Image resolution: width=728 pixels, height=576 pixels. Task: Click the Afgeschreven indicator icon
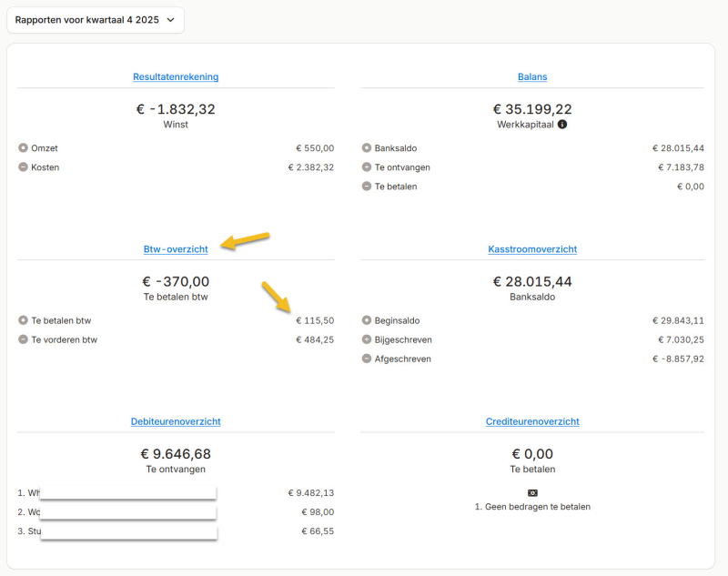click(x=365, y=359)
